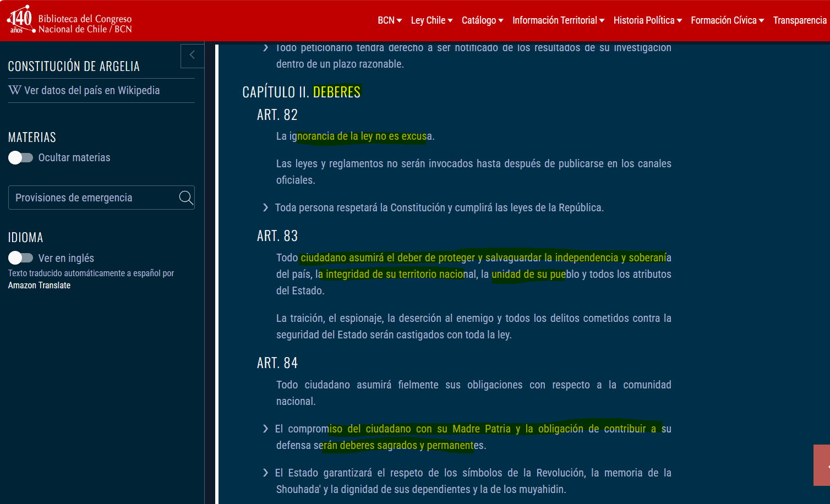Expand the 'Toda persona respetará la Constitución' chevron
Image resolution: width=830 pixels, height=504 pixels.
266,207
